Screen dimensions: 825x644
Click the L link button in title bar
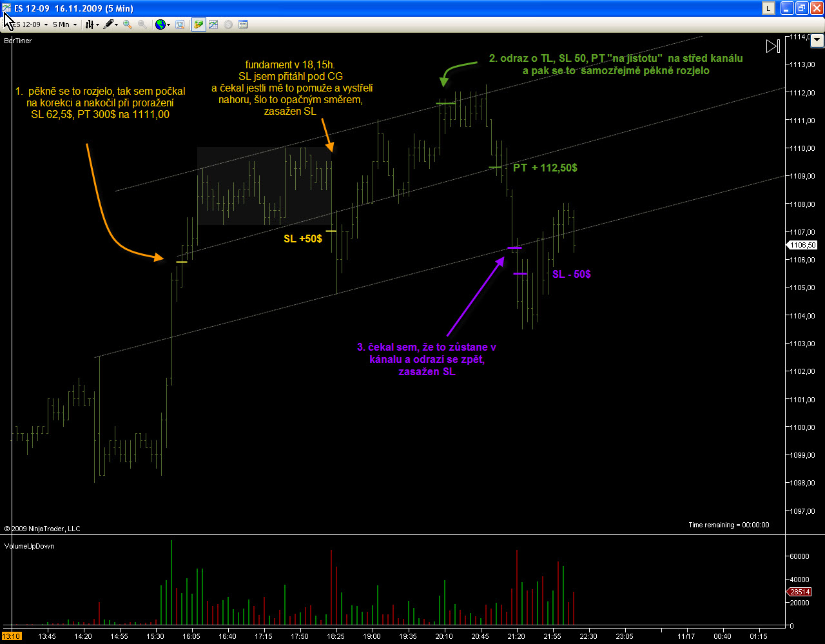[x=769, y=8]
